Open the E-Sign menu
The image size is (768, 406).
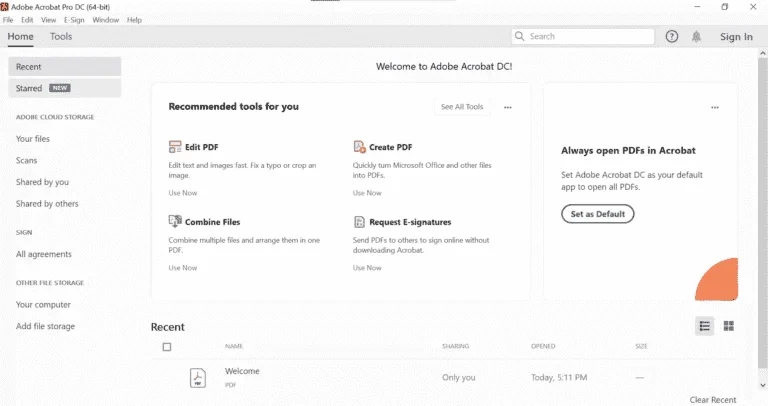click(x=74, y=20)
